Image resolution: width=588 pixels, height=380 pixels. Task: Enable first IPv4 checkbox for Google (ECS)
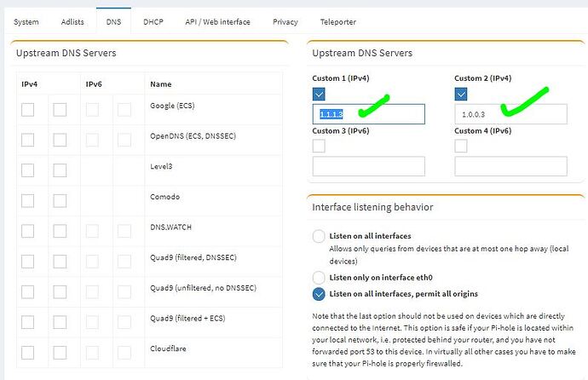pos(28,110)
